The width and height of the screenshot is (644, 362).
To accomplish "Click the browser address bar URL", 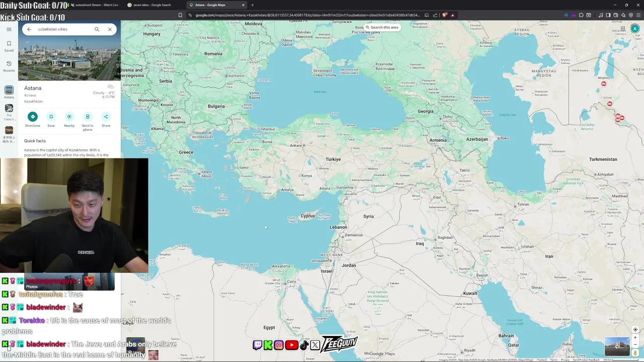I will tap(307, 15).
